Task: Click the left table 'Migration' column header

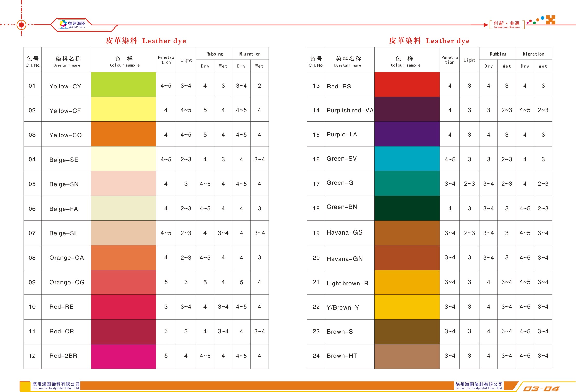Action: [x=250, y=54]
